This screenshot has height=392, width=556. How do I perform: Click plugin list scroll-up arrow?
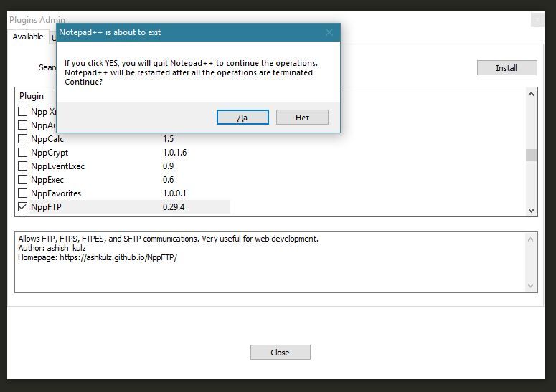pyautogui.click(x=531, y=94)
